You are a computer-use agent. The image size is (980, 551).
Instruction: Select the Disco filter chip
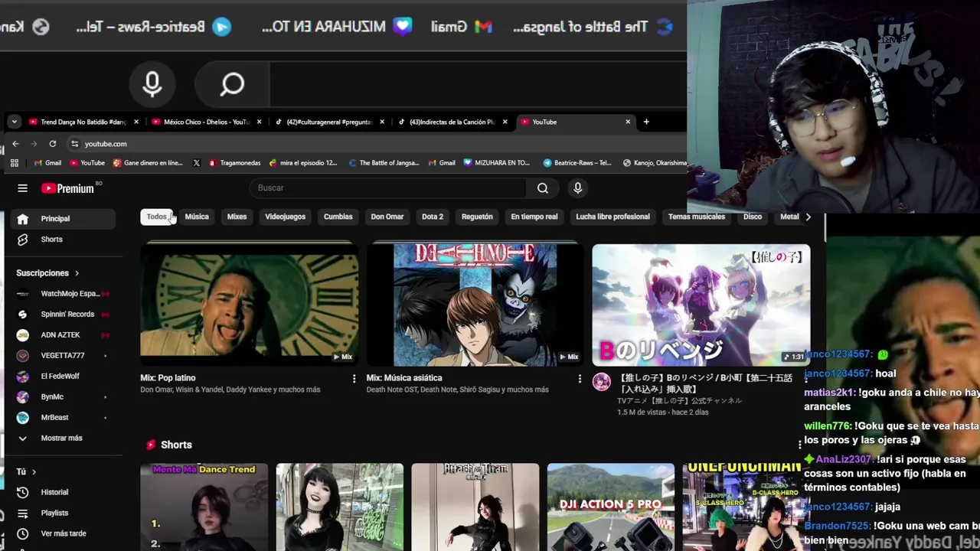pos(753,217)
